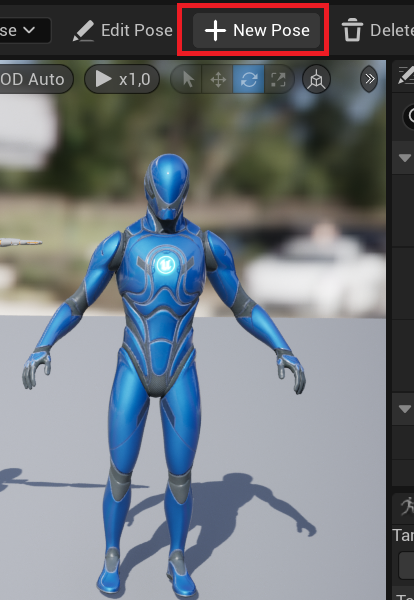Click the Edit Pose button
Screen dimensions: 414x600
(123, 30)
